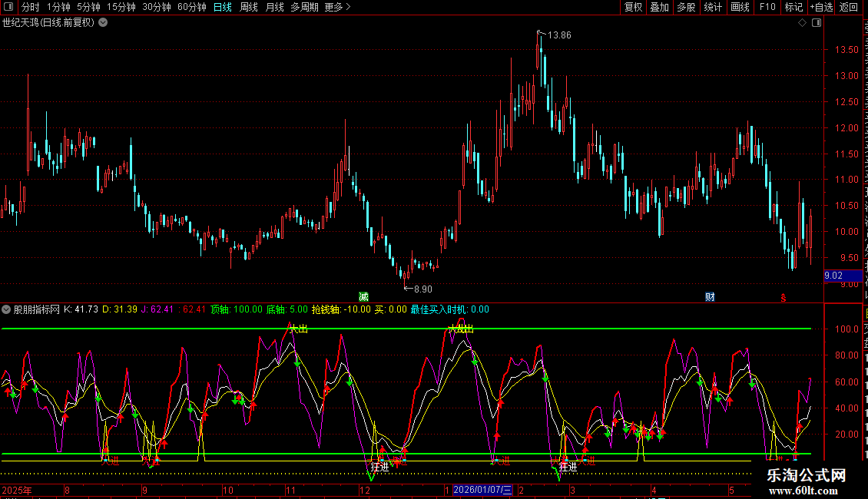The height and width of the screenshot is (499, 868).
Task: Click the 抢钱轴: -10.00 value
Action: [x=341, y=310]
